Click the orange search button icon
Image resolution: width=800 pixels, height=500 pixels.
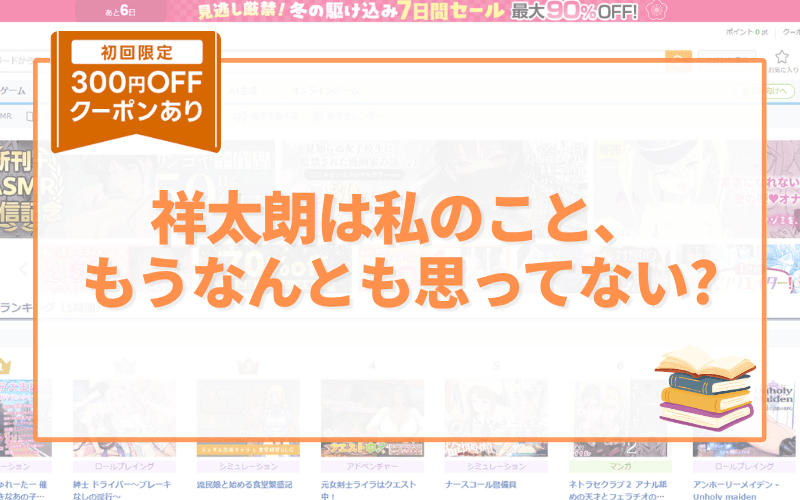[678, 61]
